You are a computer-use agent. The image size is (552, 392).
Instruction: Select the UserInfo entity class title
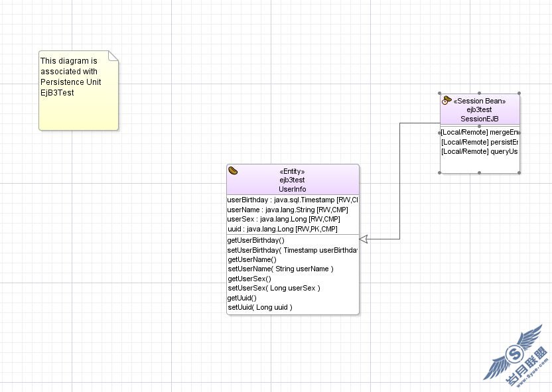[292, 189]
